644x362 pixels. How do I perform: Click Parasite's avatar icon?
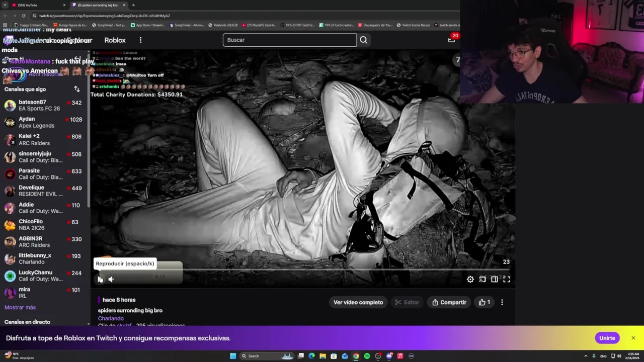coord(10,174)
